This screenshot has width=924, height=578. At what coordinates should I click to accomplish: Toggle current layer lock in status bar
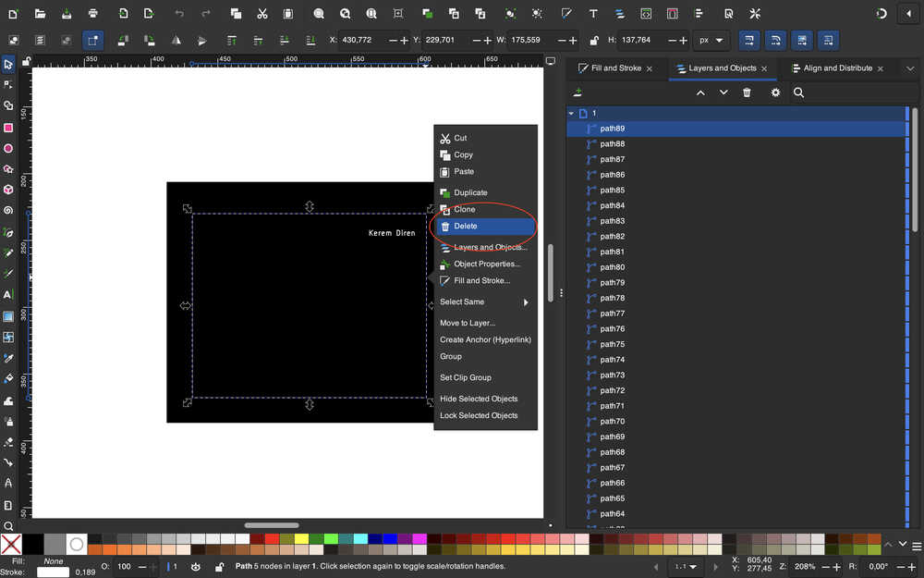pos(219,566)
